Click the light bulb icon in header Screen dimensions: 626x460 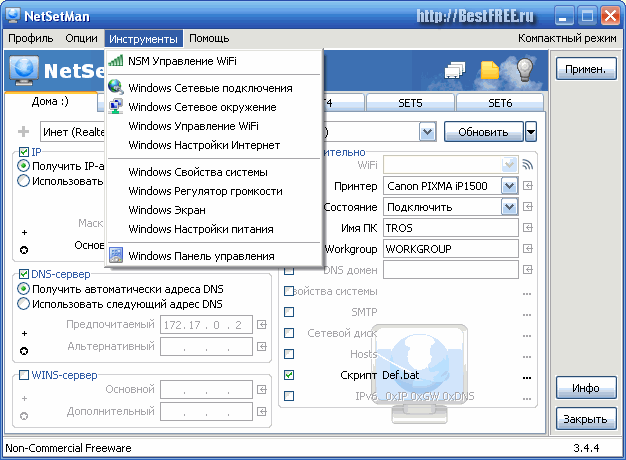(x=525, y=69)
